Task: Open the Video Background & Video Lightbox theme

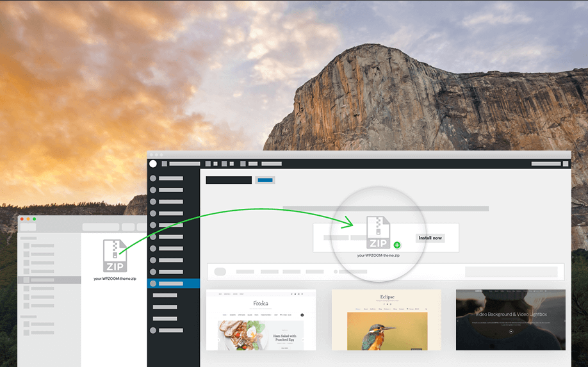Action: (510, 320)
